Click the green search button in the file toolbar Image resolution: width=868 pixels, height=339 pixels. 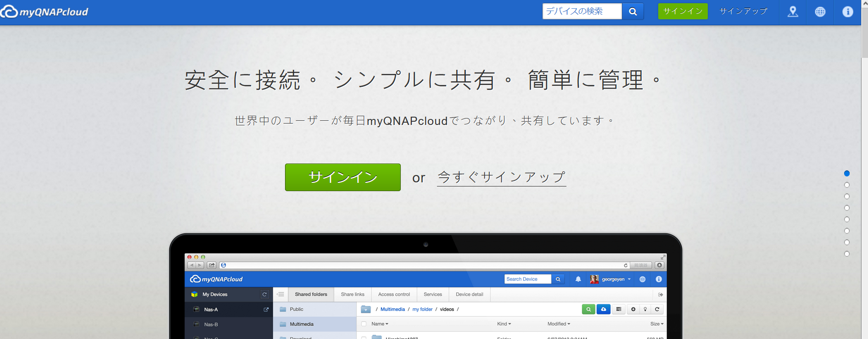point(588,309)
